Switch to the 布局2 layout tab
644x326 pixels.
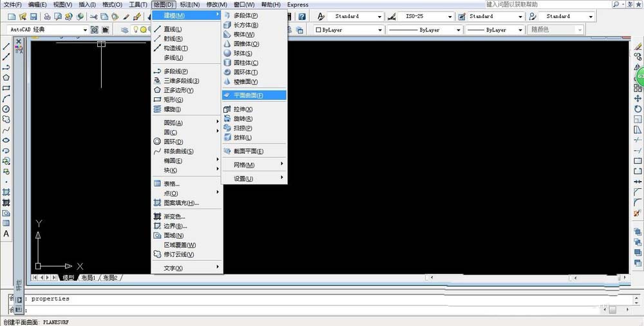[x=110, y=278]
